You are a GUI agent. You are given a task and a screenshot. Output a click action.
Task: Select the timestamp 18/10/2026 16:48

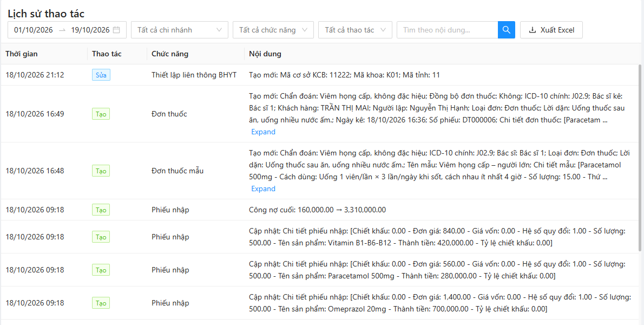(35, 171)
